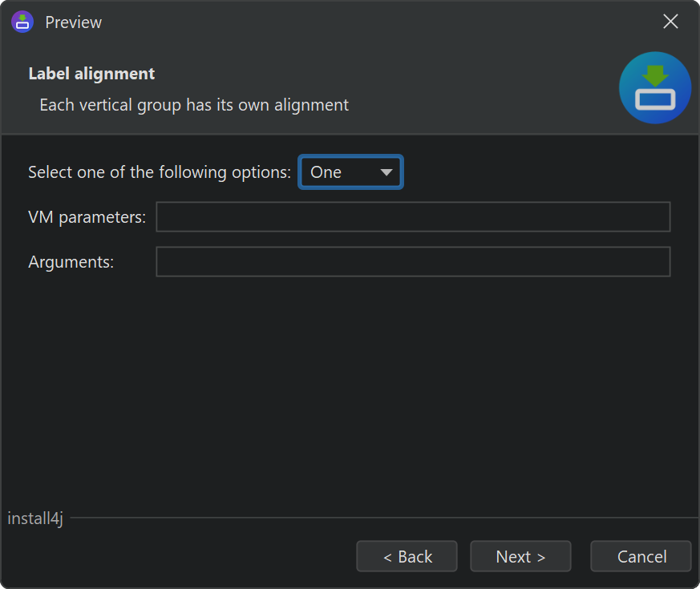Click the large installer logo in the header
The height and width of the screenshot is (589, 700).
tap(655, 88)
